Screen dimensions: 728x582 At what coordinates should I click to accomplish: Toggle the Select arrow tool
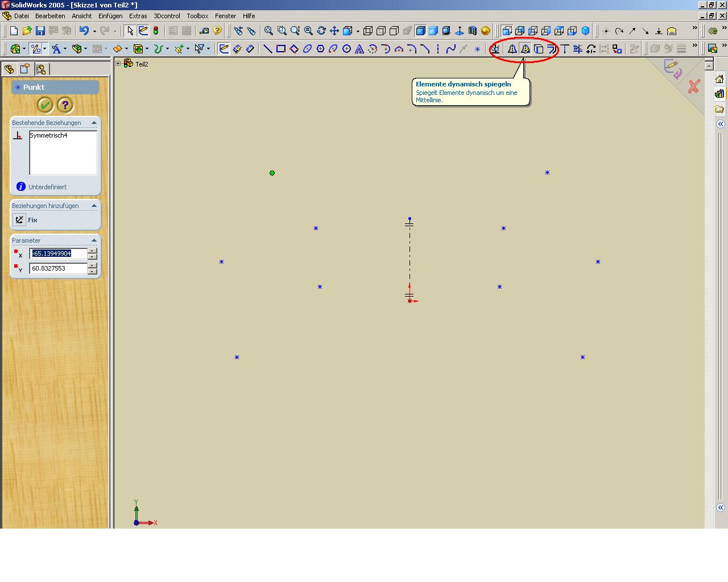[x=130, y=31]
